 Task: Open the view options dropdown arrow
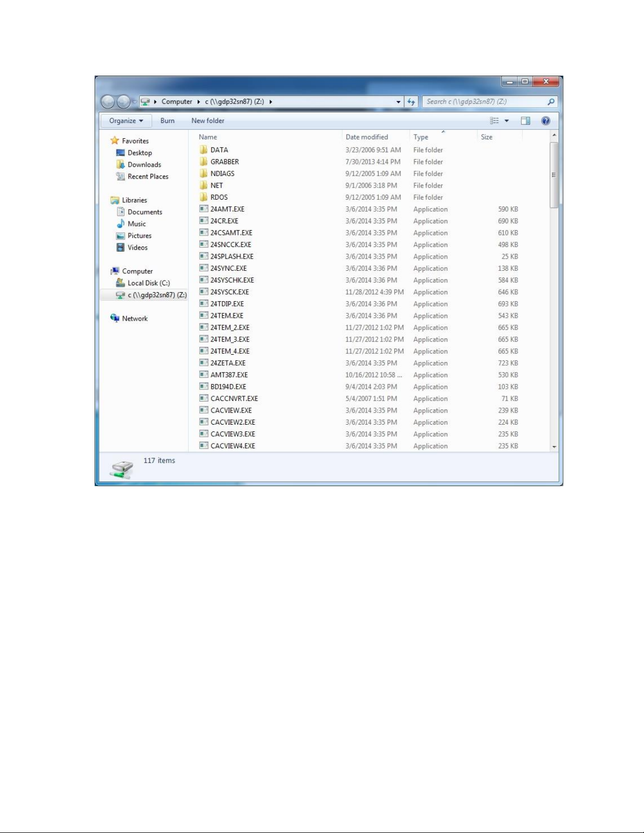click(x=507, y=121)
